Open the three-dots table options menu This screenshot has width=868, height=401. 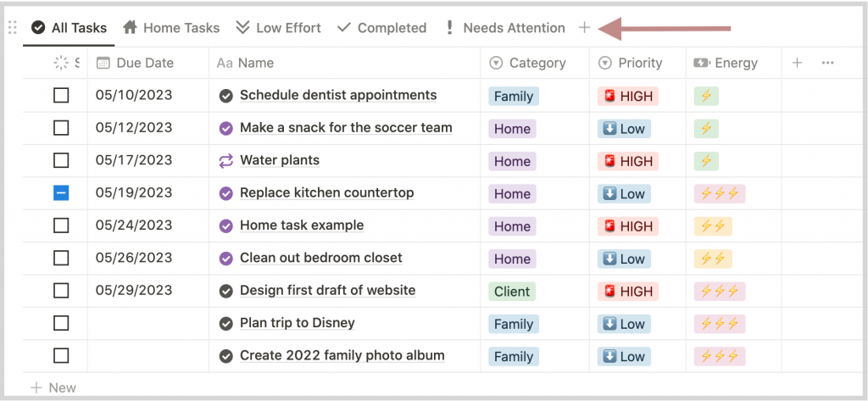[x=827, y=63]
